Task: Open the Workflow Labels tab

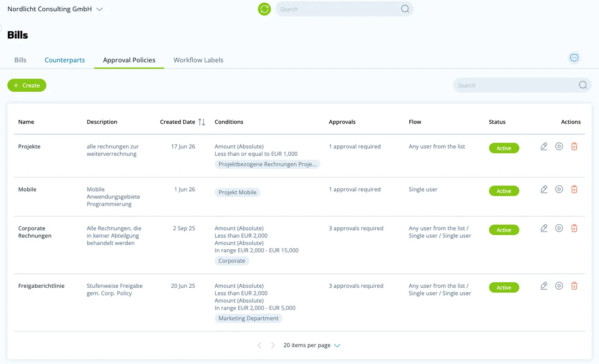Action: 198,60
